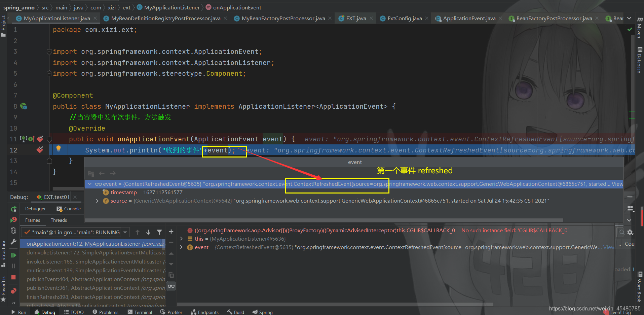Duplicate watch icon in variables panel
Viewport: 644px width, 315px height.
click(x=171, y=275)
